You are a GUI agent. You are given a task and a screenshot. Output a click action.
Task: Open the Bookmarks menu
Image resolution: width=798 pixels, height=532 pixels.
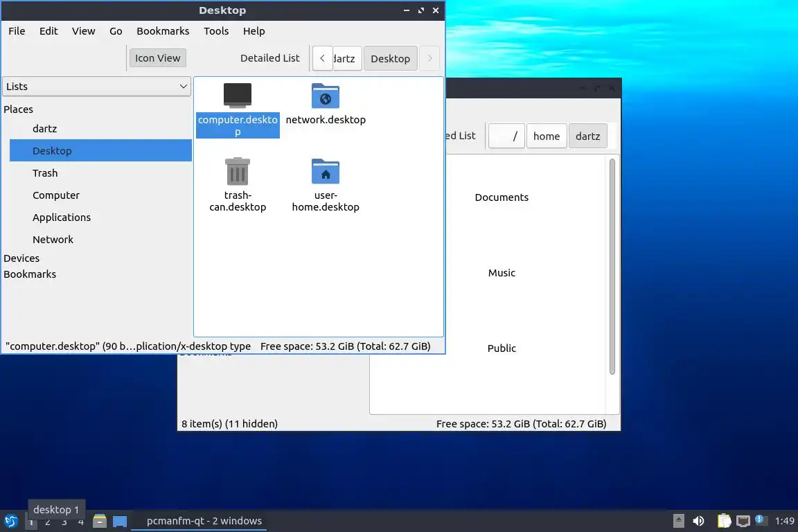(x=163, y=31)
